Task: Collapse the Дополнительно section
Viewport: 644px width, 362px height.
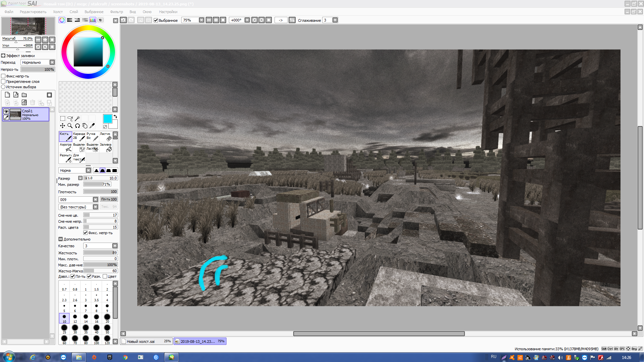Action: pyautogui.click(x=61, y=239)
